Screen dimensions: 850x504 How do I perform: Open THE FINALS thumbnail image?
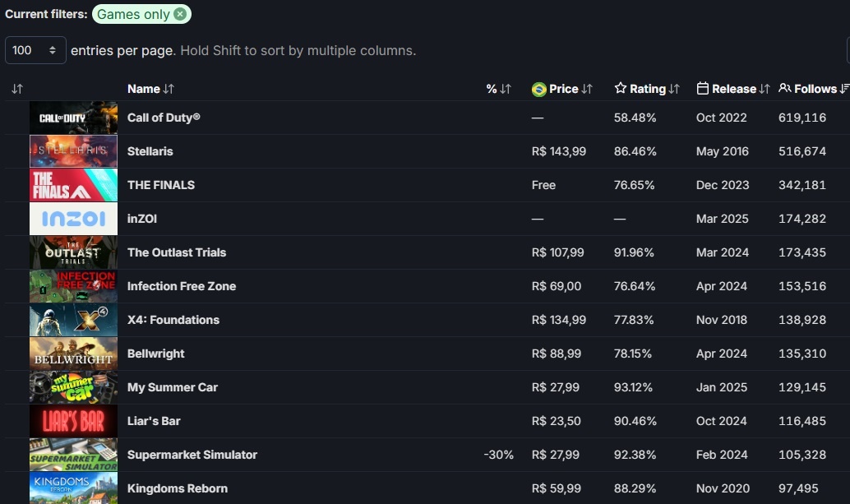tap(73, 185)
